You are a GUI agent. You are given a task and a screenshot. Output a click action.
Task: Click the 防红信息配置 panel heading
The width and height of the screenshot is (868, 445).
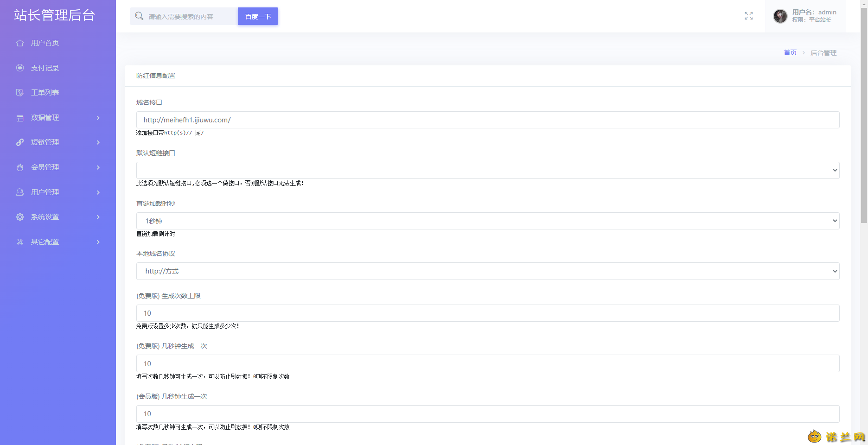point(156,76)
